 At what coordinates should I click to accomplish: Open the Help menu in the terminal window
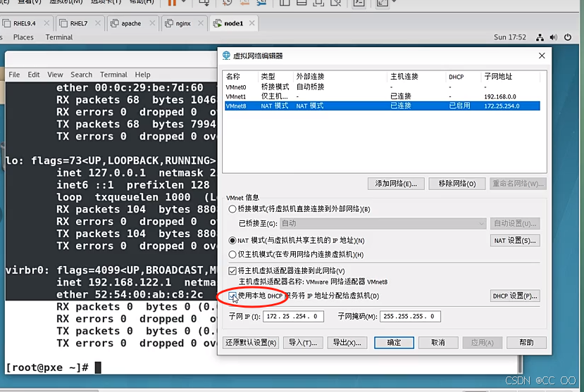coord(142,75)
